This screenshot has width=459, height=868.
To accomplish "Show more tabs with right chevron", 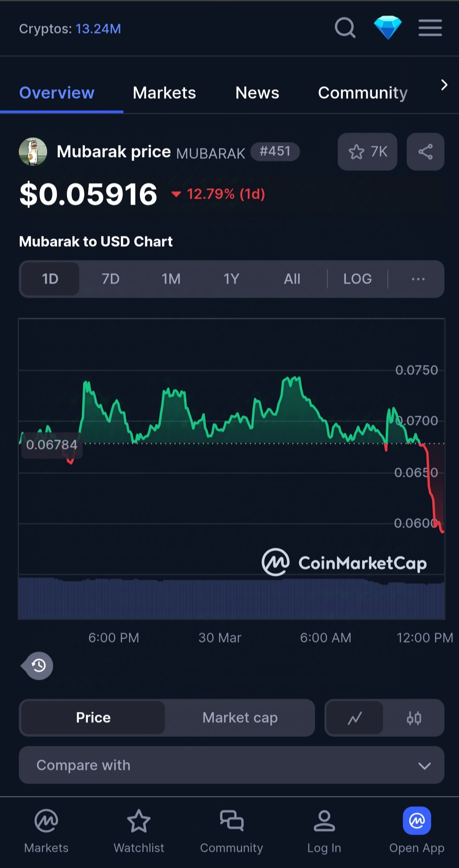I will click(444, 85).
